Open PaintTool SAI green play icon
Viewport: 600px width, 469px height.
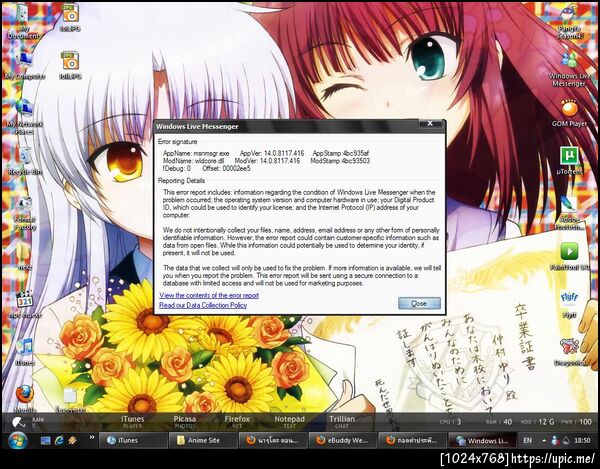point(569,256)
